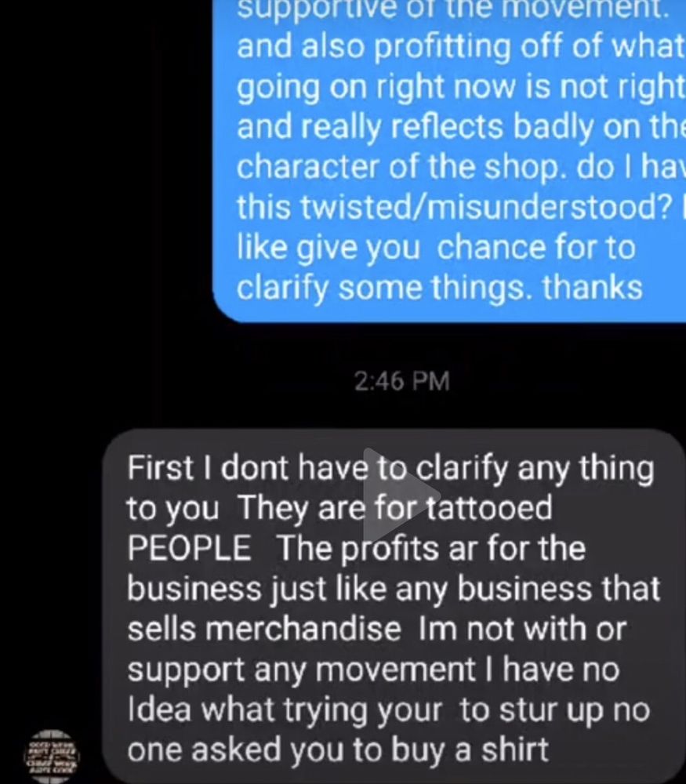Select the words The profits ar for the
This screenshot has height=784, width=686.
[431, 548]
